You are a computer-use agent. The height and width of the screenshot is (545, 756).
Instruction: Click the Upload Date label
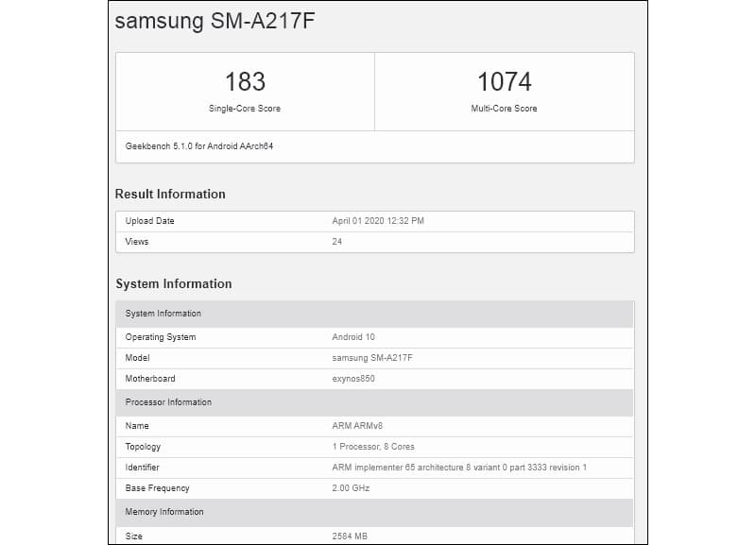tap(149, 221)
